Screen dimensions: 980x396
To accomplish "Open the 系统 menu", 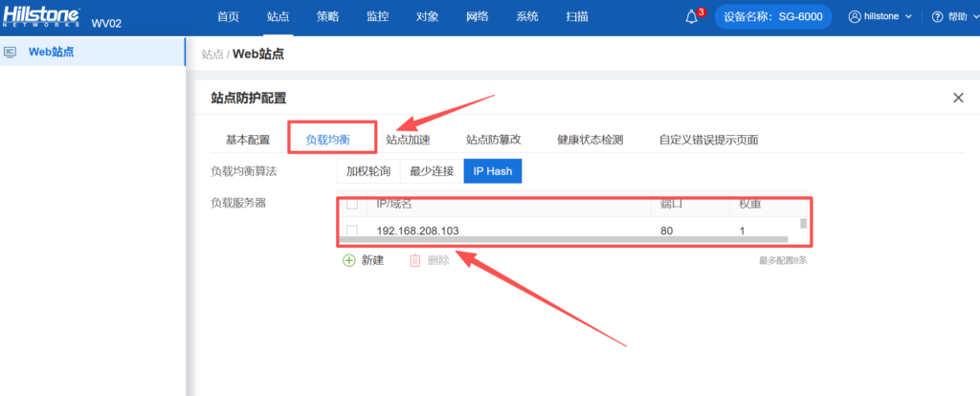I will point(527,17).
